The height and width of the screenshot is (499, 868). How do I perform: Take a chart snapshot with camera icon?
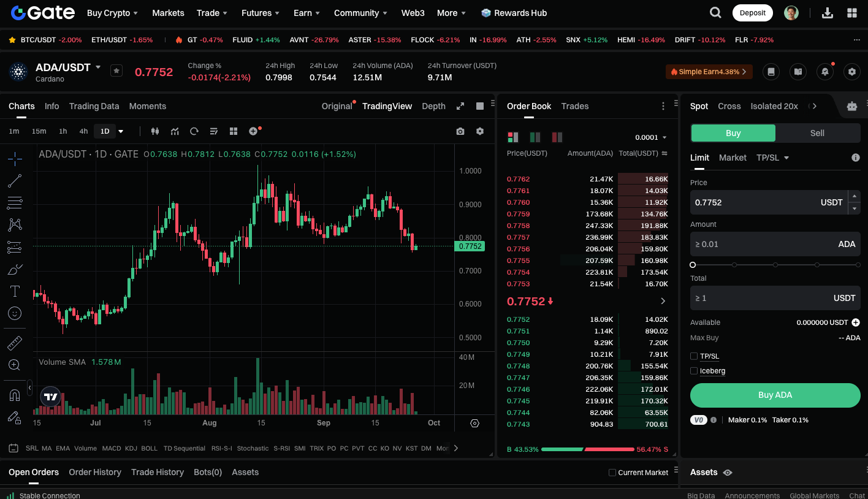[460, 131]
